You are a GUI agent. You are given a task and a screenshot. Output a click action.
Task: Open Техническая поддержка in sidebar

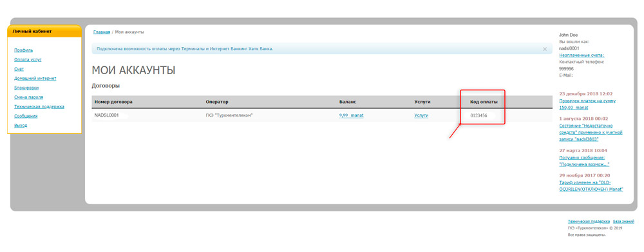(x=39, y=107)
